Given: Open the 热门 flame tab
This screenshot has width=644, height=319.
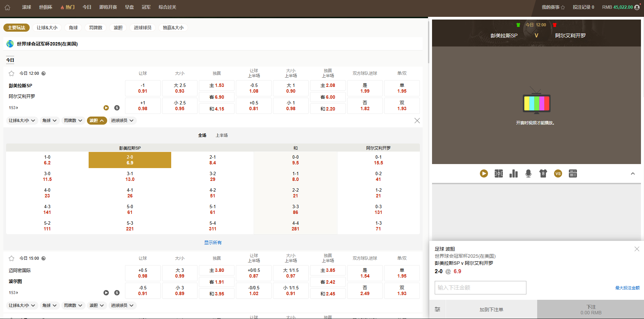Looking at the screenshot, I should tap(67, 7).
